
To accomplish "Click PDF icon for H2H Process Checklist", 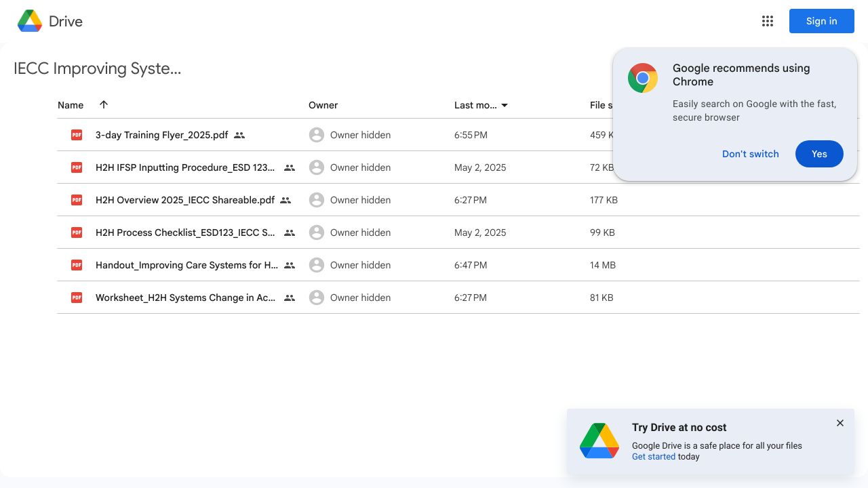I will [77, 232].
